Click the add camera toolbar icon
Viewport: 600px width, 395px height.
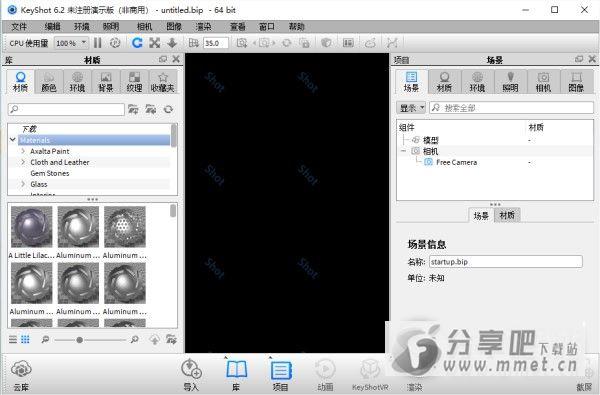pyautogui.click(x=242, y=43)
